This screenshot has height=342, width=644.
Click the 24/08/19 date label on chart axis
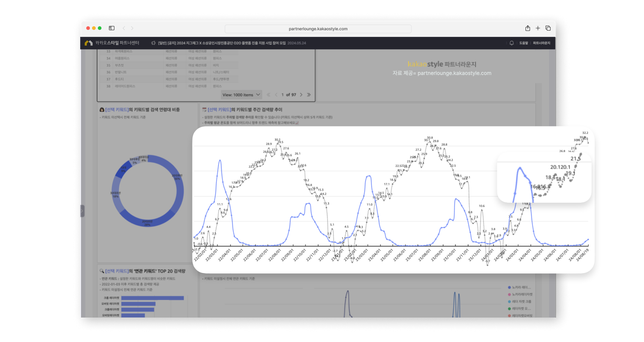tap(583, 255)
